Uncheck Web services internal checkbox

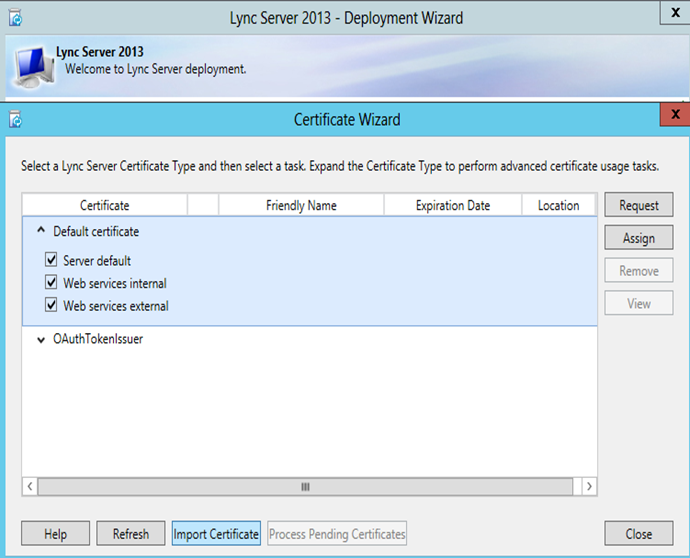[x=51, y=282]
